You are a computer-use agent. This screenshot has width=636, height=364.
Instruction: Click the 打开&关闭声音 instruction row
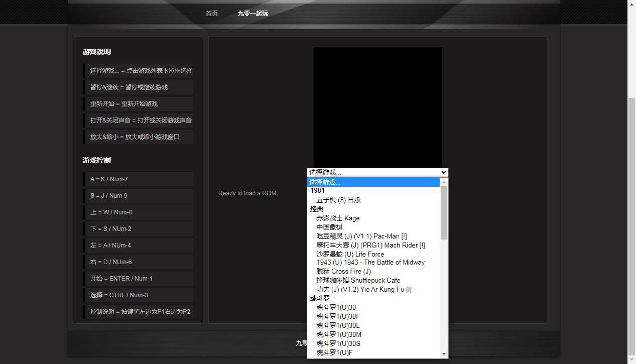(x=138, y=120)
